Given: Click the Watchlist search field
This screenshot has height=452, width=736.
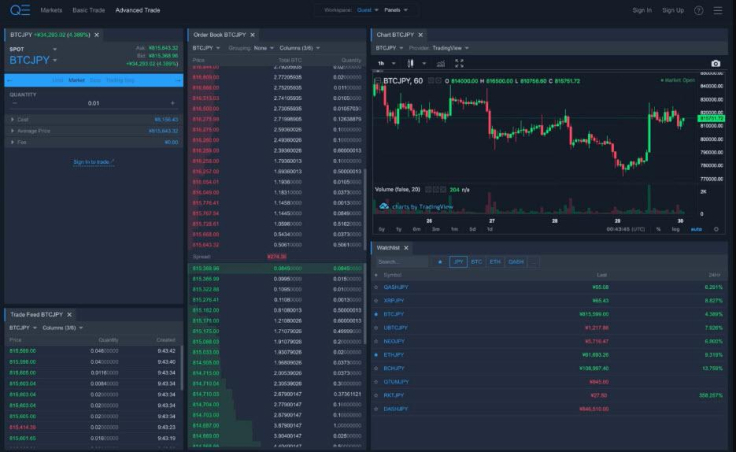Looking at the screenshot, I should pos(402,262).
